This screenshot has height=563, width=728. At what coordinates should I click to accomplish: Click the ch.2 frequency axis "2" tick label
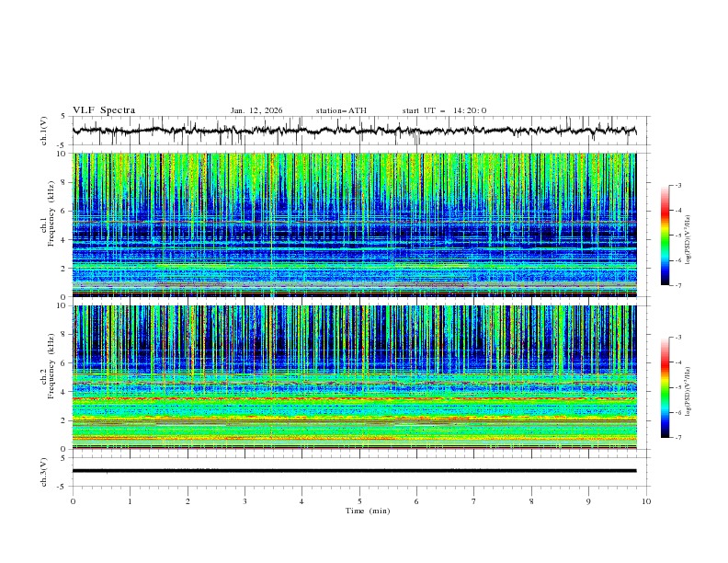point(64,420)
